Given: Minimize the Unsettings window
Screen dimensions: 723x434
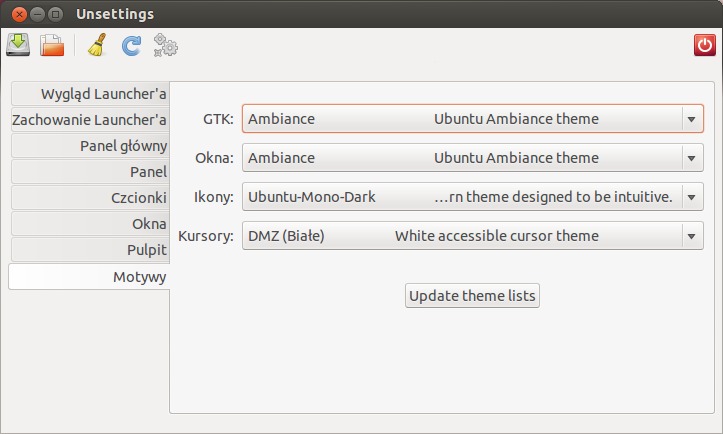Looking at the screenshot, I should click(x=37, y=14).
